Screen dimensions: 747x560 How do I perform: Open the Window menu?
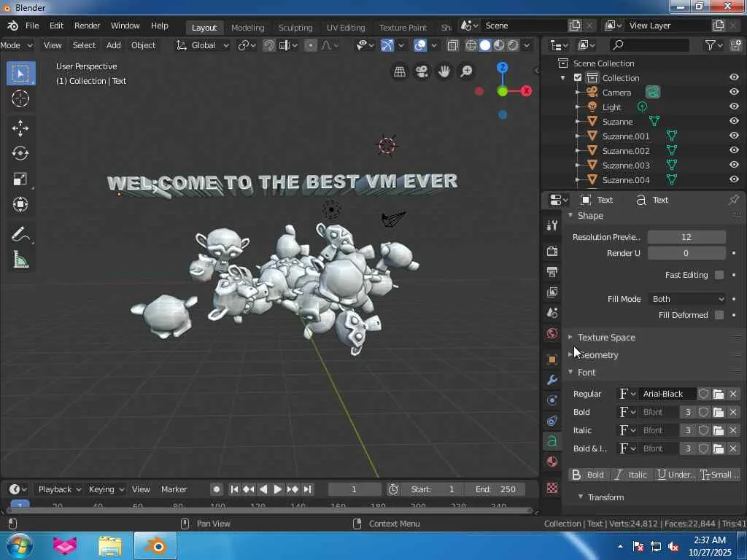pyautogui.click(x=125, y=26)
